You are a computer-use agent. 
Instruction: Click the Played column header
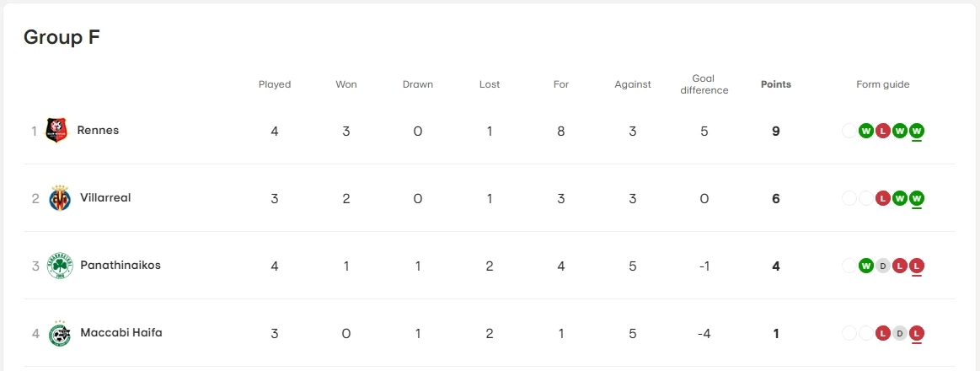[275, 84]
